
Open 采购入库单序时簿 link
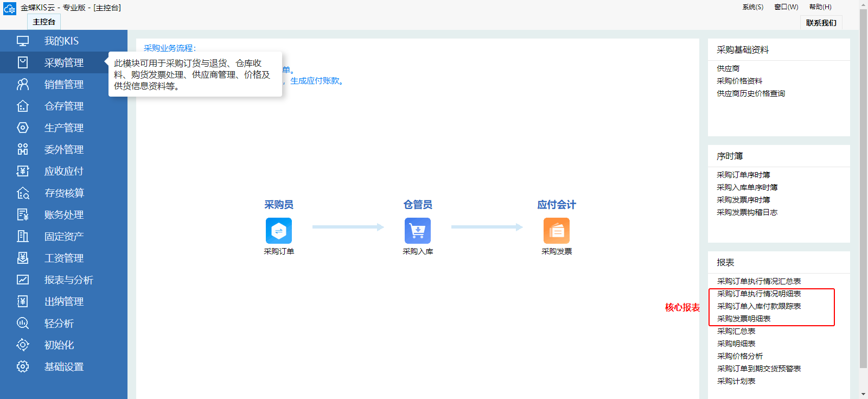[747, 187]
